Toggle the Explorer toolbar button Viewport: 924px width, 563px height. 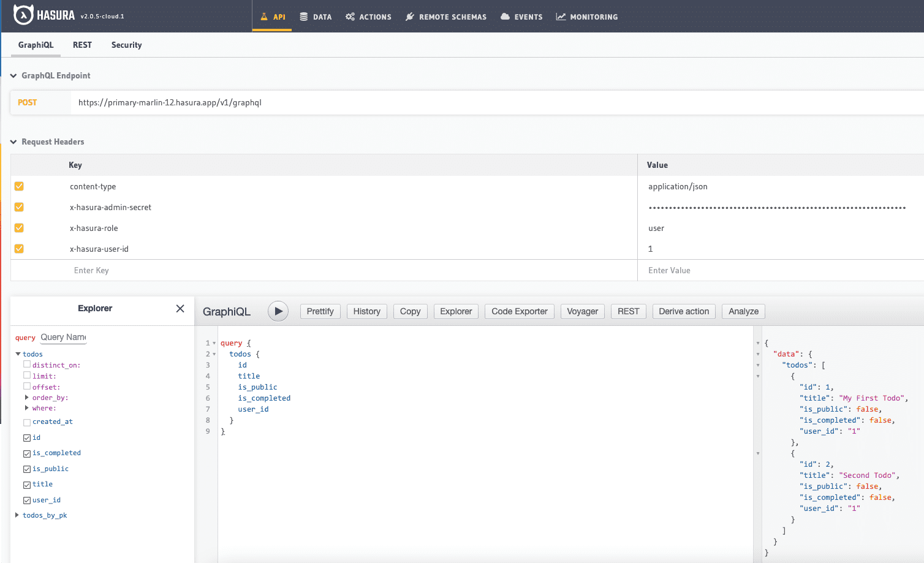coord(456,311)
